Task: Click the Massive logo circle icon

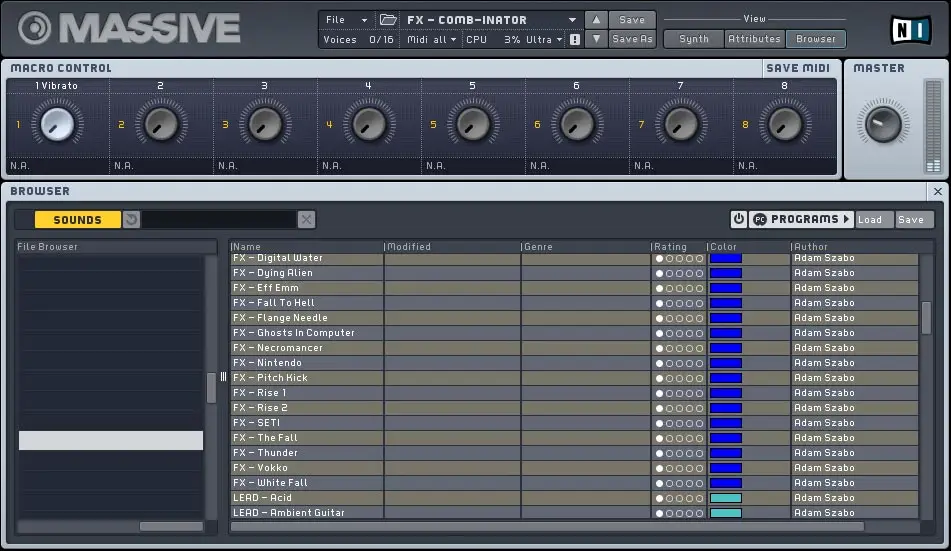Action: coord(35,28)
